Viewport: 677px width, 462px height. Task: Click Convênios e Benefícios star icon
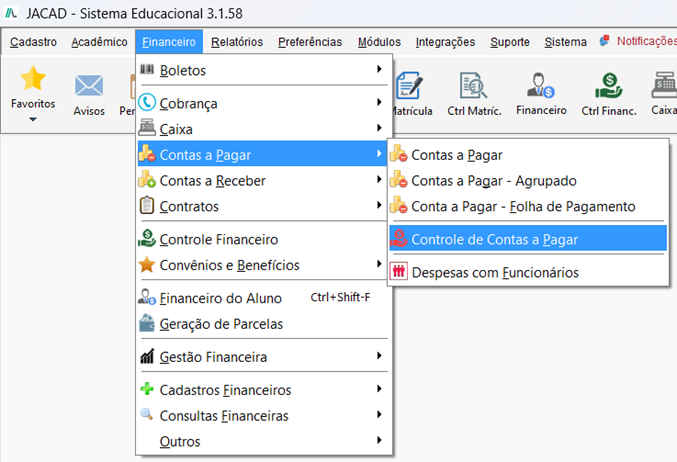tap(147, 264)
